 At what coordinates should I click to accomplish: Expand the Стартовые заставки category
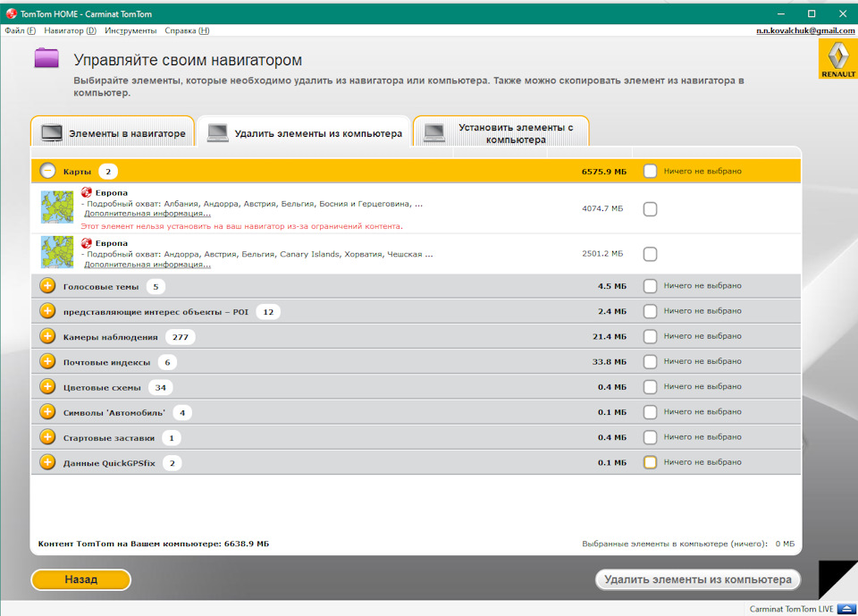tap(47, 437)
